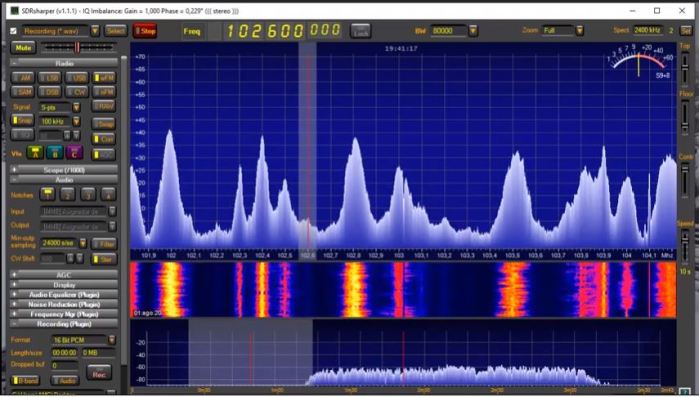Select DSB demodulation mode
699x397 pixels.
coord(50,92)
